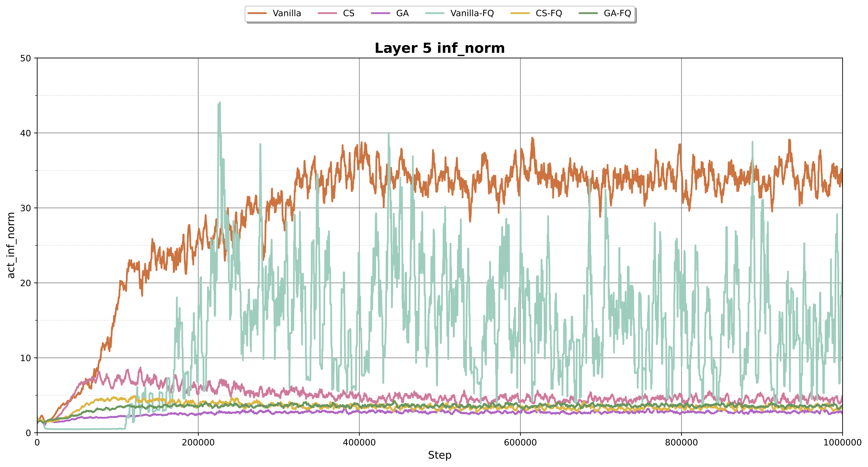Click the Vanilla-FQ legend label
Viewport: 868px width, 467px height.
point(472,13)
